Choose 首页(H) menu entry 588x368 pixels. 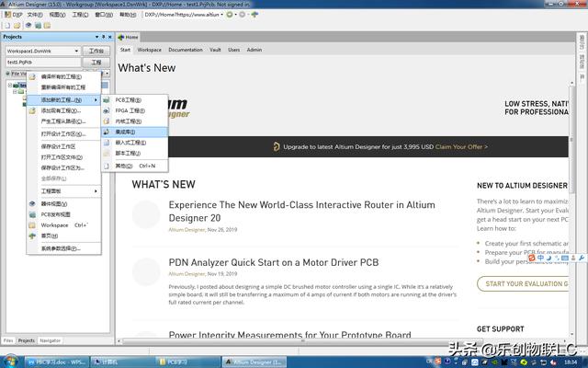[63, 236]
